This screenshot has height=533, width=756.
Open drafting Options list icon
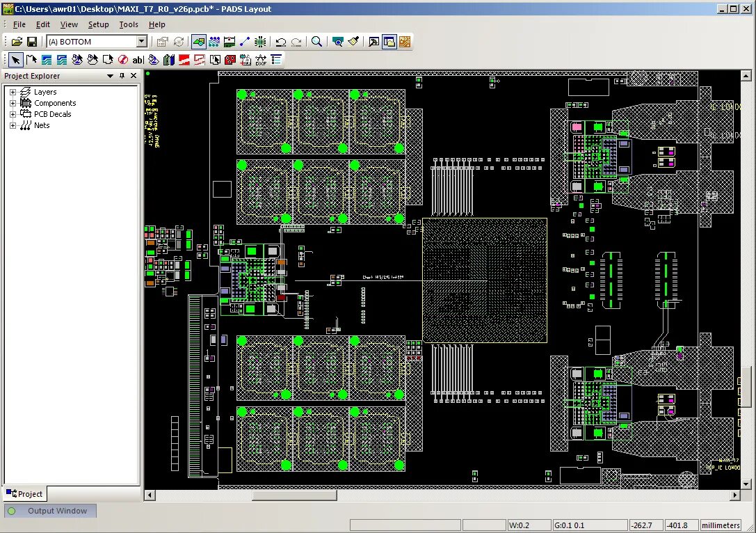pos(276,60)
